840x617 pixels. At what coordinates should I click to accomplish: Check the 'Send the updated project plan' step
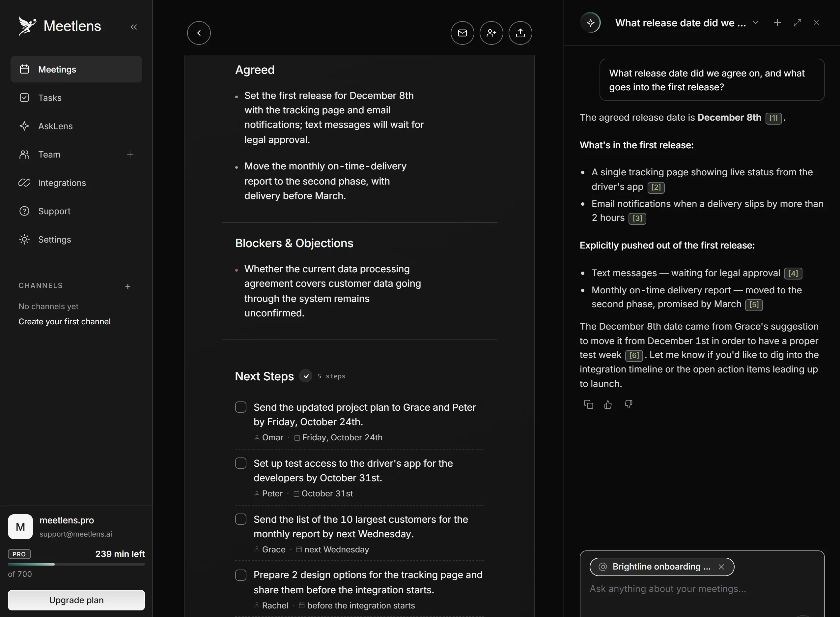241,407
